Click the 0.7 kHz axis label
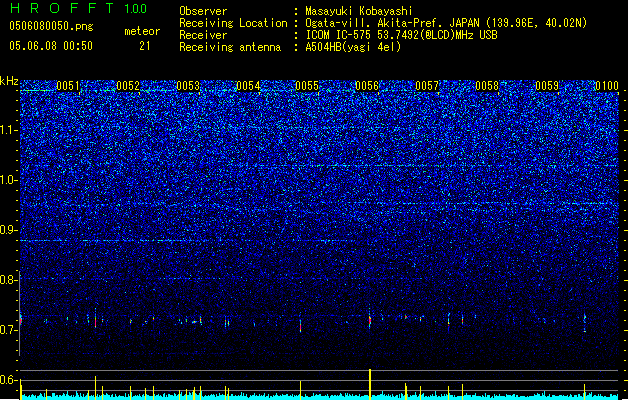 pyautogui.click(x=8, y=330)
